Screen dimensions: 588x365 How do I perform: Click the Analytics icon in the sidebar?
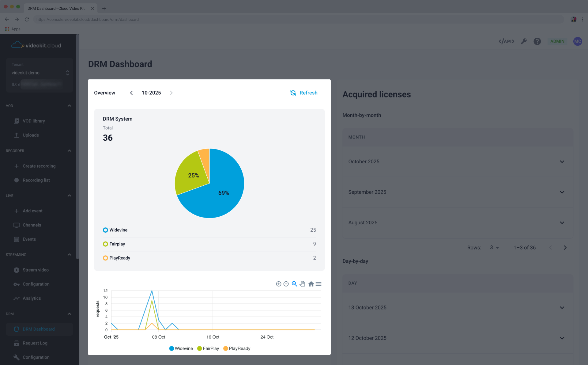[17, 298]
